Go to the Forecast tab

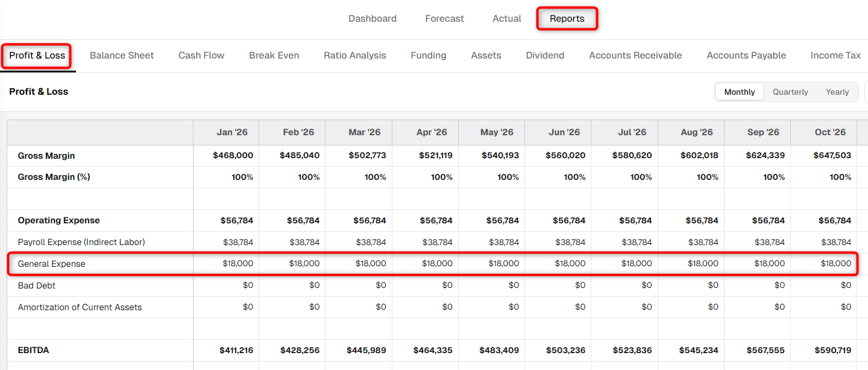pos(444,19)
